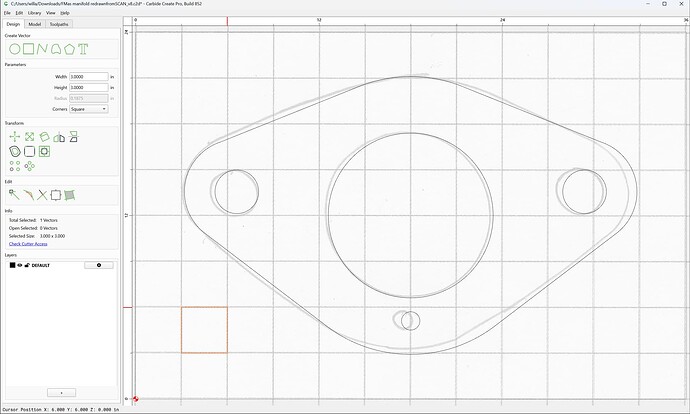Switch to the Model tab
Image resolution: width=690 pixels, height=414 pixels.
click(x=35, y=24)
